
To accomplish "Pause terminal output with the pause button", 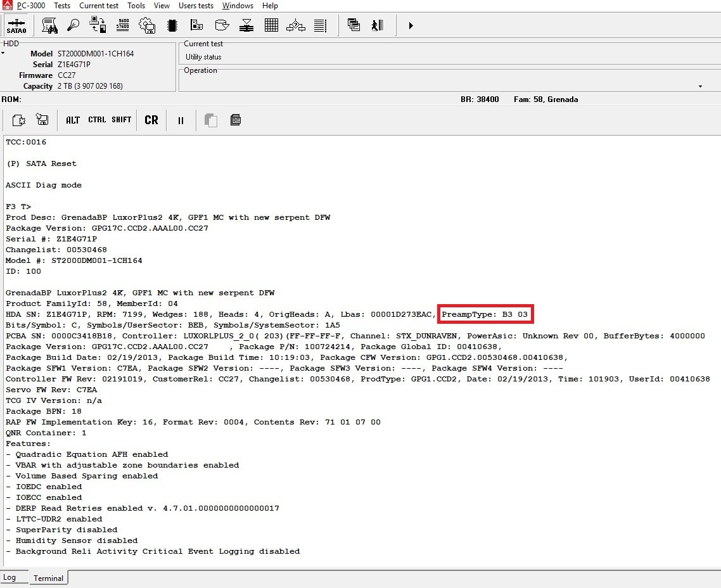I will 181,120.
